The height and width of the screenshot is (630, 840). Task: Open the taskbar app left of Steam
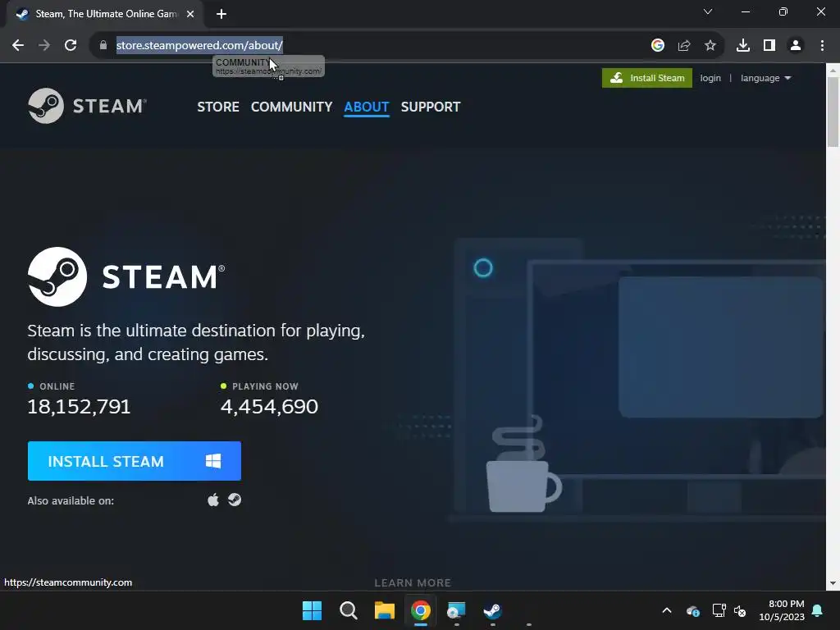(456, 610)
